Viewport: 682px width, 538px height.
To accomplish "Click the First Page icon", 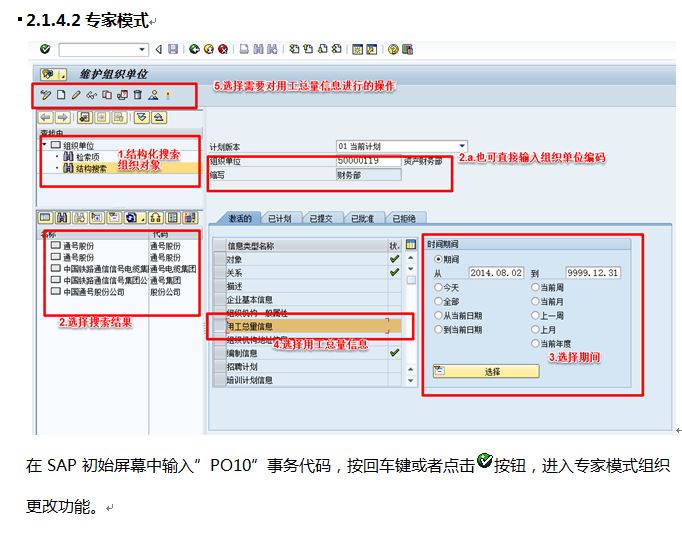I will (x=294, y=49).
